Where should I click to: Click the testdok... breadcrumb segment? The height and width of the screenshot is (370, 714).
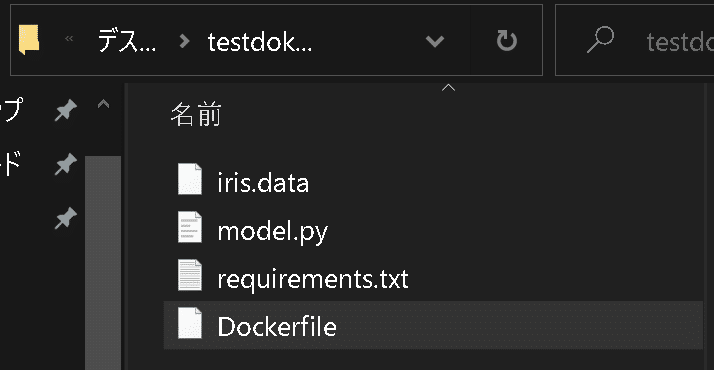click(260, 42)
